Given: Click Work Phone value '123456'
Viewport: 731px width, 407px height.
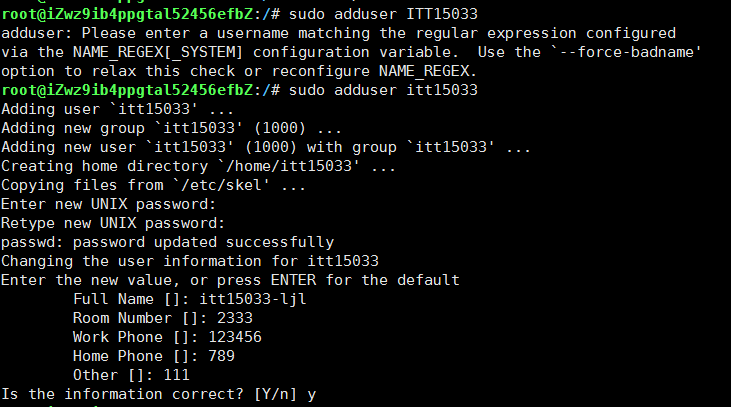Looking at the screenshot, I should pos(235,337).
